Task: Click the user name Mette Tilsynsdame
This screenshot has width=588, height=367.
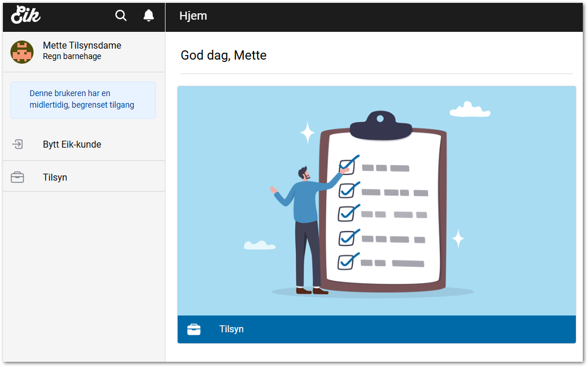Action: point(82,45)
